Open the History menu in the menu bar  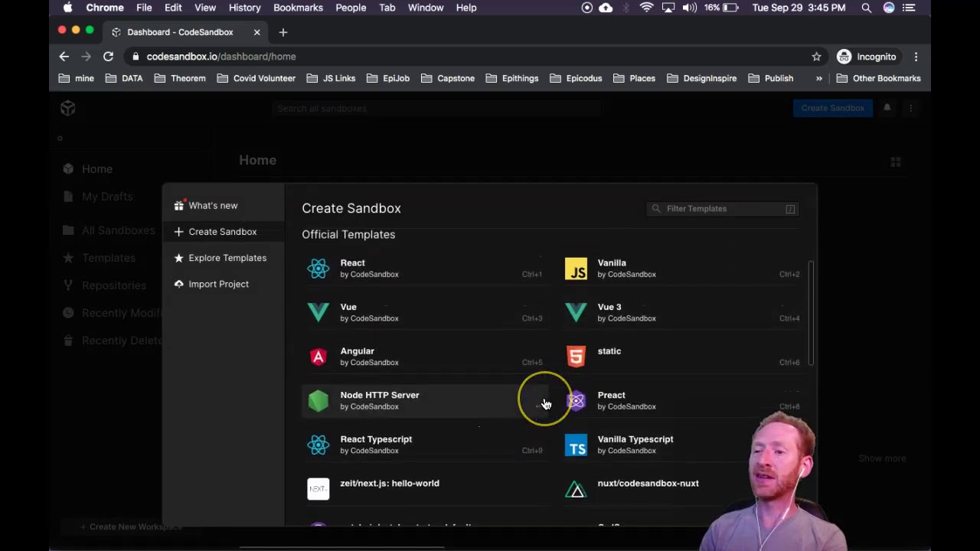click(x=244, y=8)
